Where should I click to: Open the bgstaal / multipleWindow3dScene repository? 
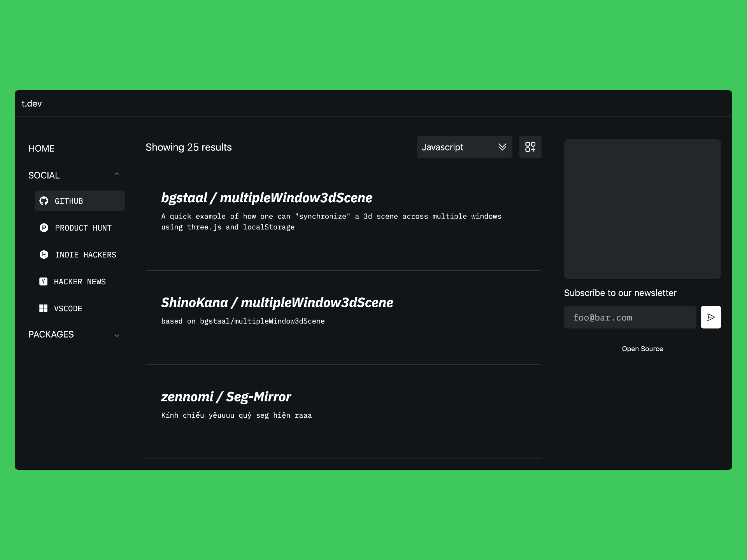point(267,198)
